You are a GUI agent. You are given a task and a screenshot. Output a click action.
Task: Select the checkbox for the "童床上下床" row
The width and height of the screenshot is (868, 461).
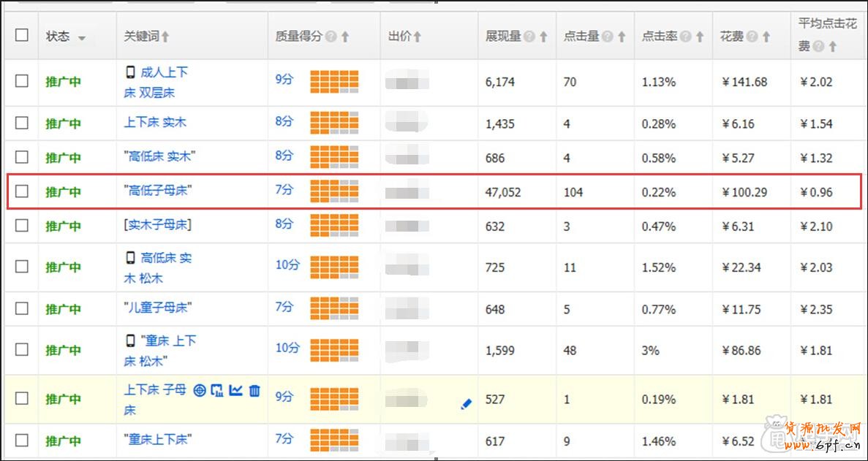click(x=22, y=441)
